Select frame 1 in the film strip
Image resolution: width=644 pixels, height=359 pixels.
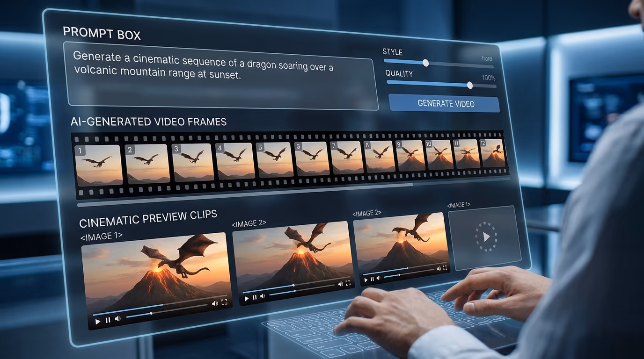(x=98, y=165)
